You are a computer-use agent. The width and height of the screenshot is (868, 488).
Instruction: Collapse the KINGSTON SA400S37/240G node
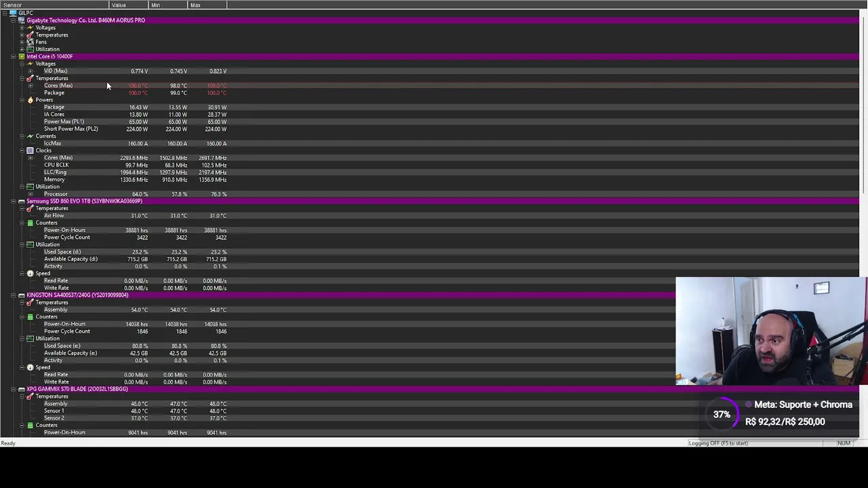tap(13, 295)
